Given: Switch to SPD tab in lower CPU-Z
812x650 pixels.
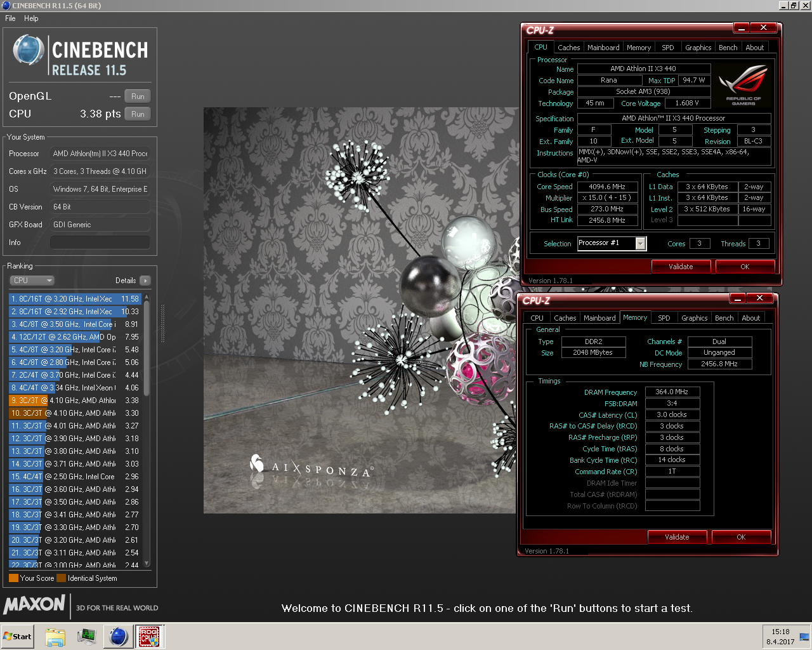Looking at the screenshot, I should [664, 318].
